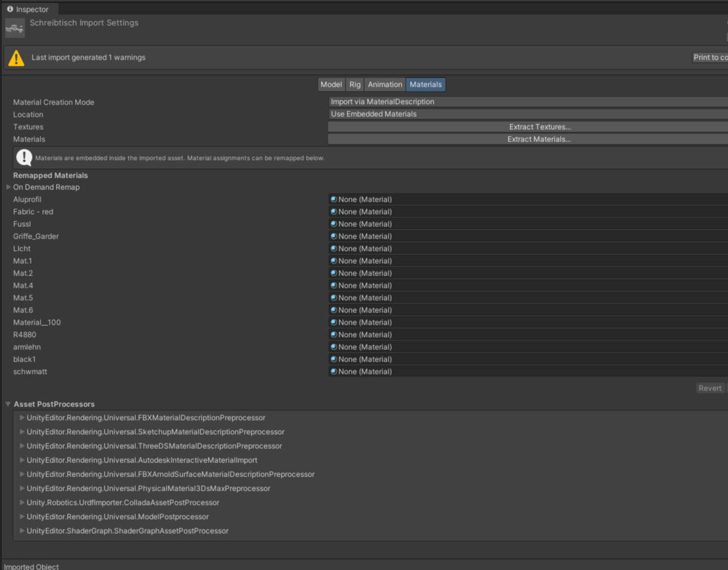This screenshot has width=728, height=570.
Task: Click the warning triangle icon
Action: click(16, 58)
